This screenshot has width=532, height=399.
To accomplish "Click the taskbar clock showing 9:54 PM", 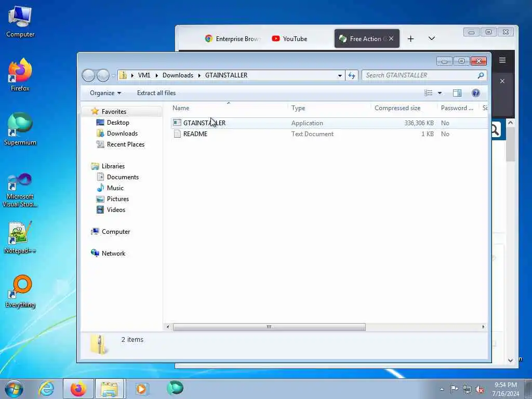I will click(x=506, y=389).
